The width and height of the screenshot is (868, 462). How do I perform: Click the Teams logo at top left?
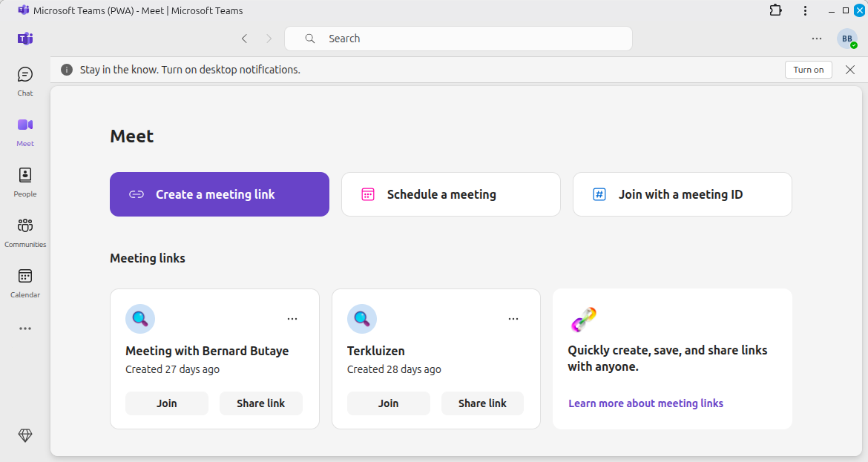25,39
